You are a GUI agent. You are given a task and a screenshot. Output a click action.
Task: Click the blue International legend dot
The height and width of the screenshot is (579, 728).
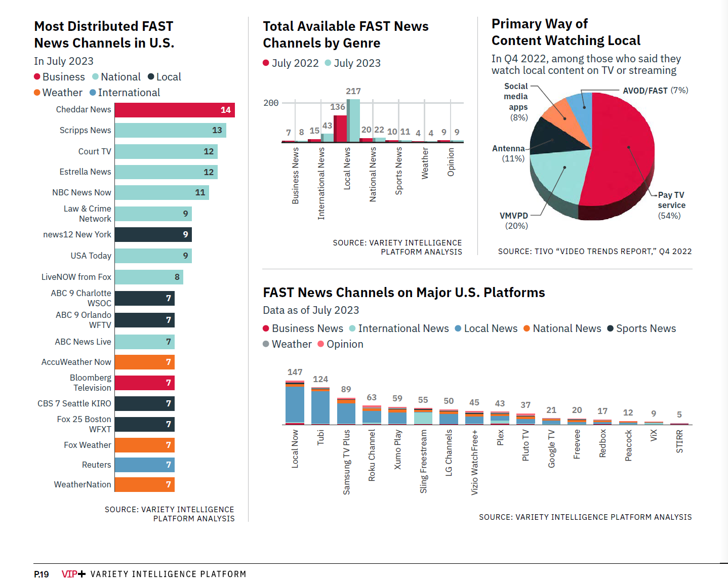click(93, 92)
